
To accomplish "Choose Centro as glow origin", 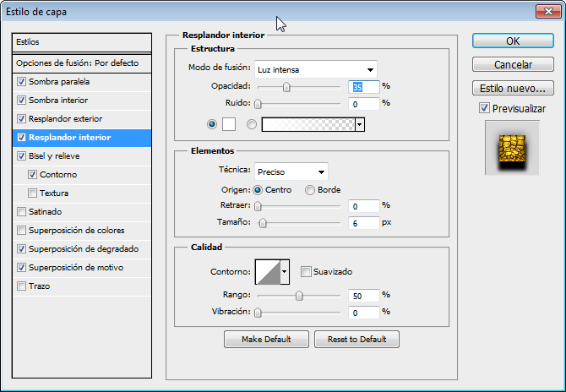I will point(258,190).
